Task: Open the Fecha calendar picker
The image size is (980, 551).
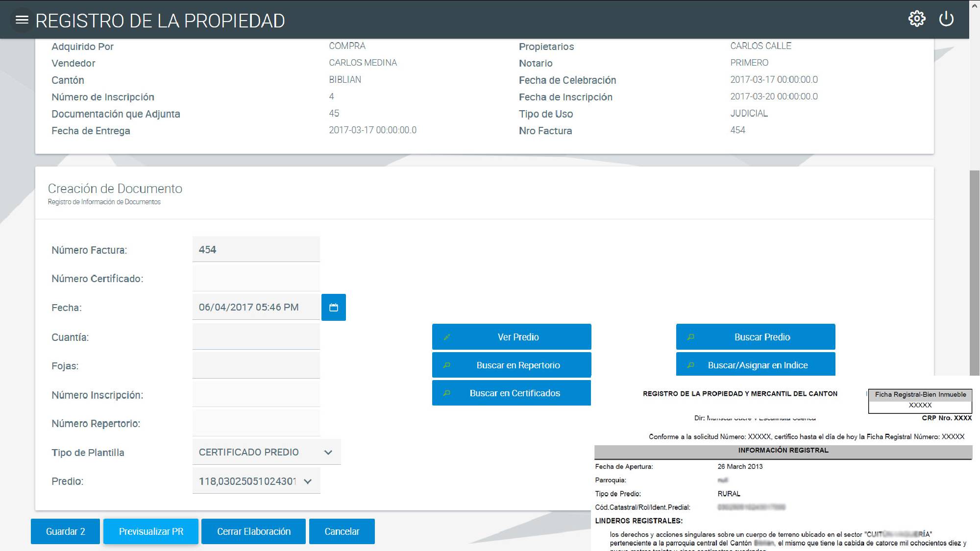Action: (x=334, y=308)
